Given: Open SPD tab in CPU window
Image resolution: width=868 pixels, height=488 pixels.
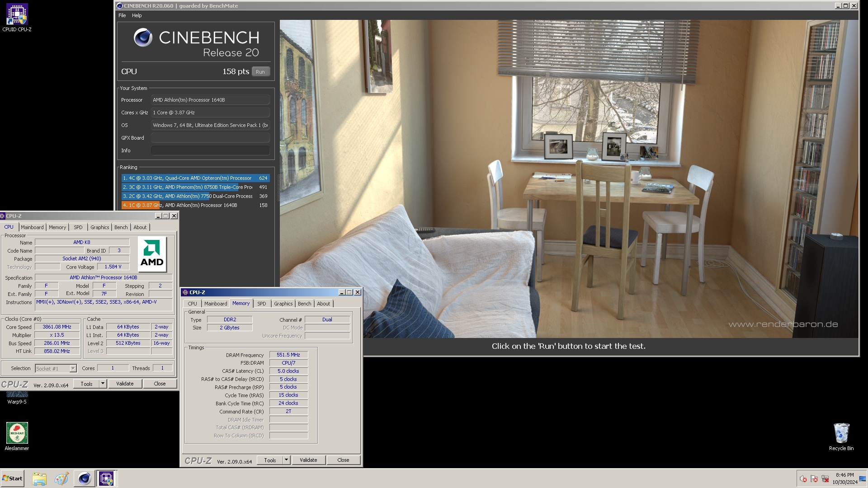Looking at the screenshot, I should (78, 227).
